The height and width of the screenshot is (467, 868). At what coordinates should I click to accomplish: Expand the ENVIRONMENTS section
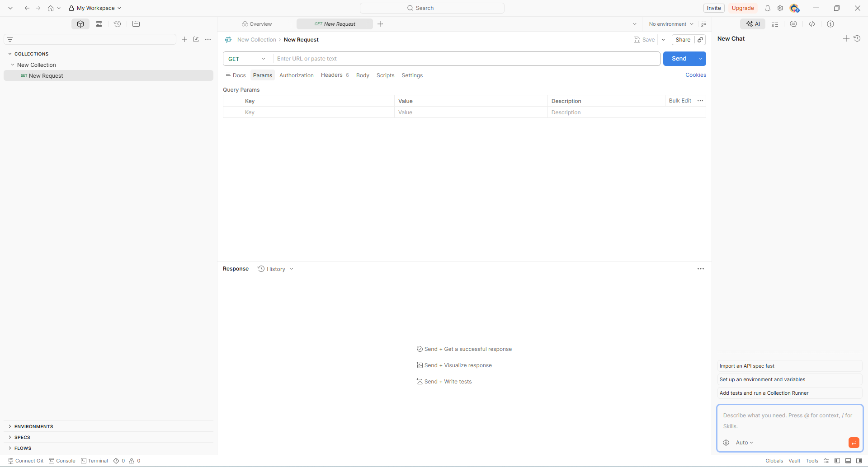point(10,426)
